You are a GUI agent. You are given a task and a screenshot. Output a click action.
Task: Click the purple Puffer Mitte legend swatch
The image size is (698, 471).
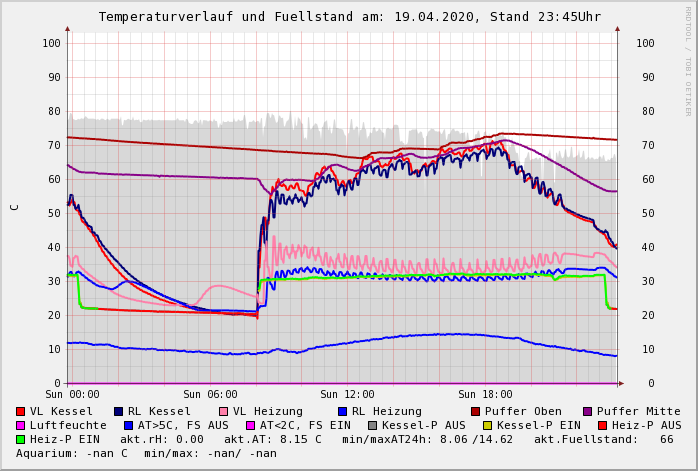pyautogui.click(x=588, y=411)
